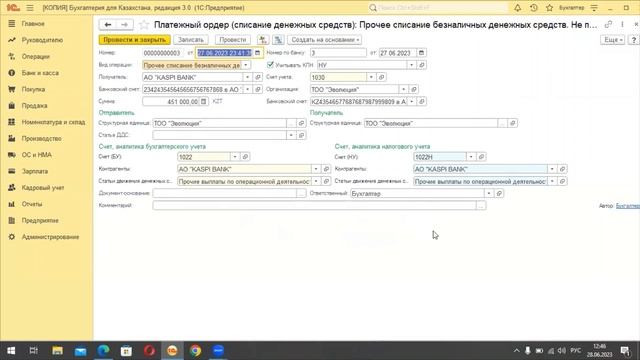Click the Провести button
The width and height of the screenshot is (640, 360).
point(233,40)
